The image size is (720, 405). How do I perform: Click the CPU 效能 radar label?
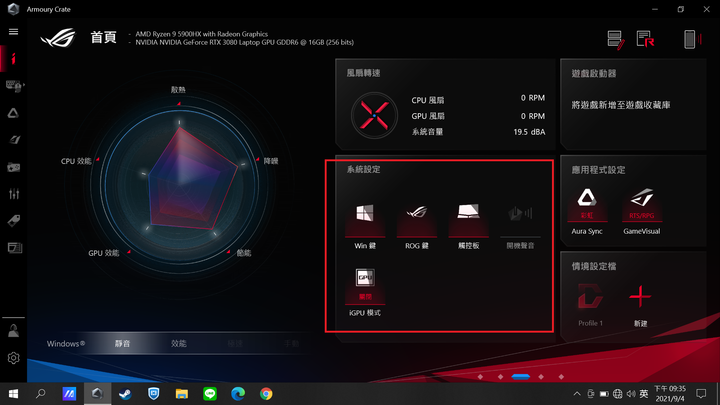(x=76, y=161)
